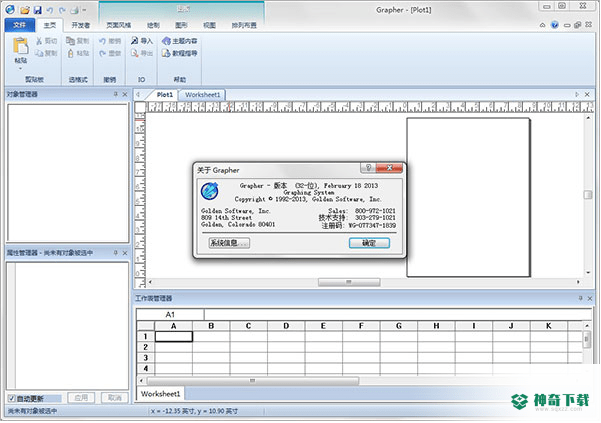This screenshot has width=601, height=423.
Task: Close the Property Manager (属性管理器) panel
Action: [x=125, y=253]
